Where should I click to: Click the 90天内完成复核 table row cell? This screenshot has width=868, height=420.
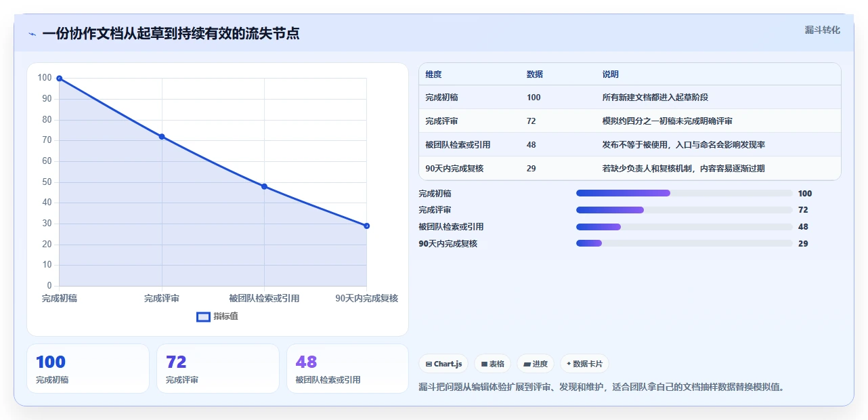click(x=454, y=169)
